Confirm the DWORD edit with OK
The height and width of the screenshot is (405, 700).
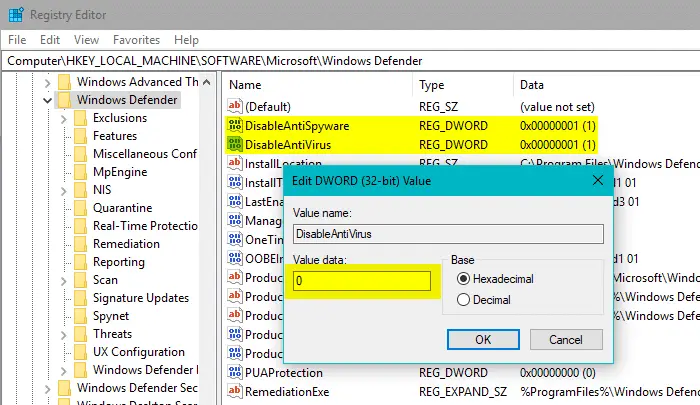coord(483,340)
